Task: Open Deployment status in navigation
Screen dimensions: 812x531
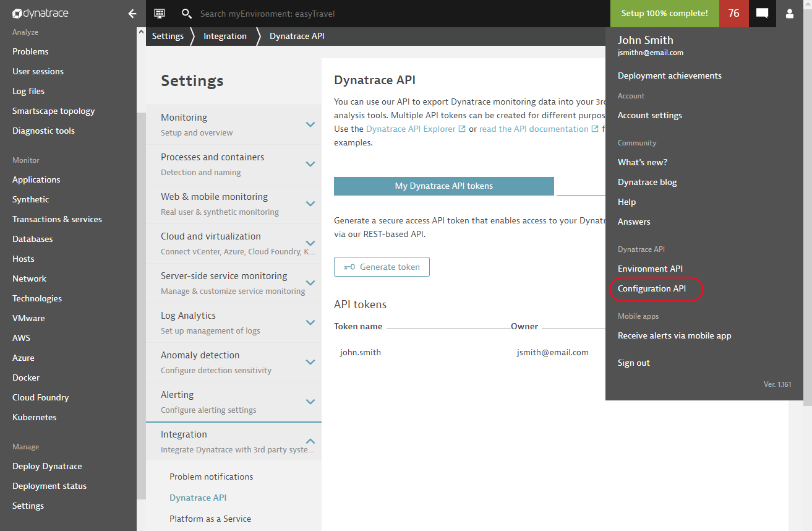Action: [49, 486]
